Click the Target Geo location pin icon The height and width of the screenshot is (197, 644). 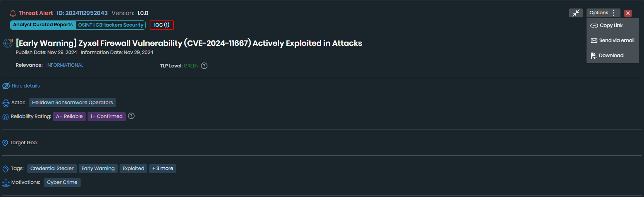(x=5, y=143)
